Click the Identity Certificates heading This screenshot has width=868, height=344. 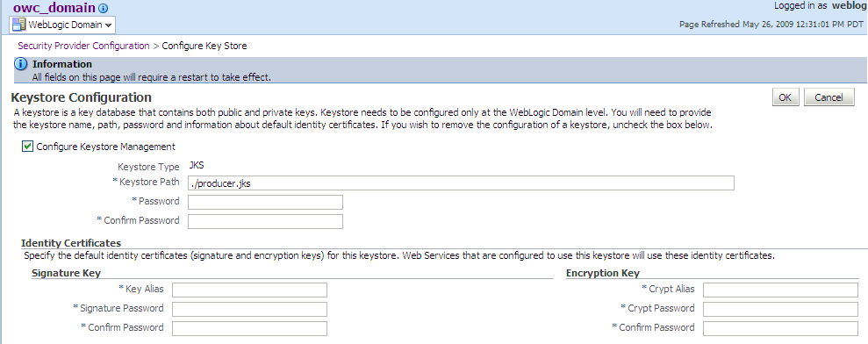point(71,242)
